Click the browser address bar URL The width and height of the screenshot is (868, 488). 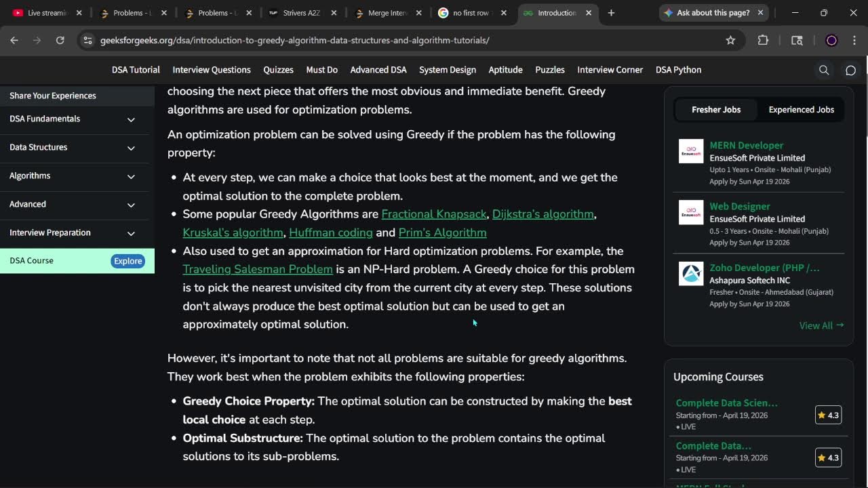pos(294,41)
